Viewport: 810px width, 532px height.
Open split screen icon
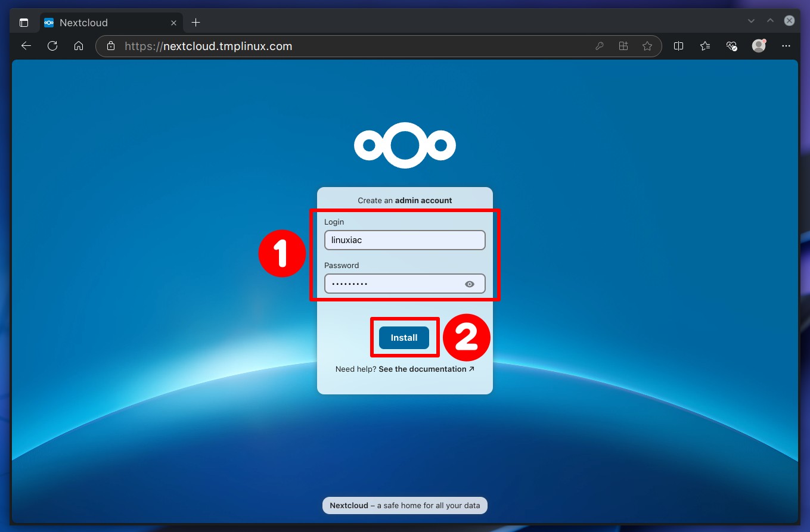pyautogui.click(x=678, y=46)
